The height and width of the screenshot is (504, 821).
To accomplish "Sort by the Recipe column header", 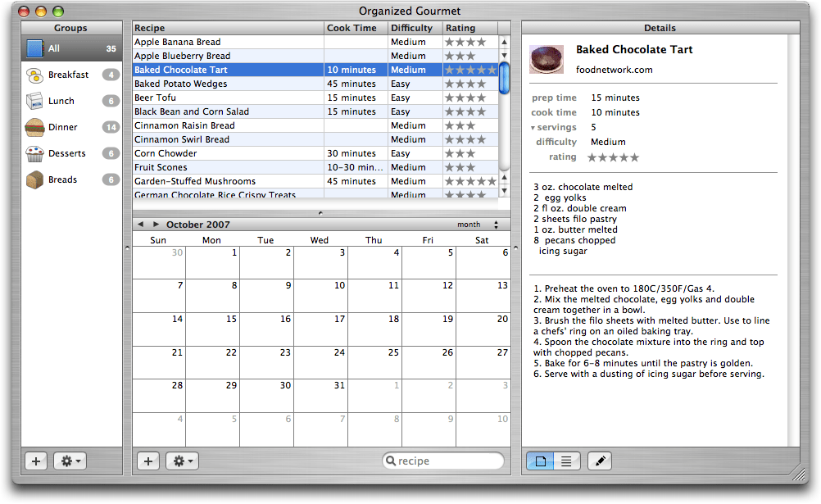I will (229, 29).
